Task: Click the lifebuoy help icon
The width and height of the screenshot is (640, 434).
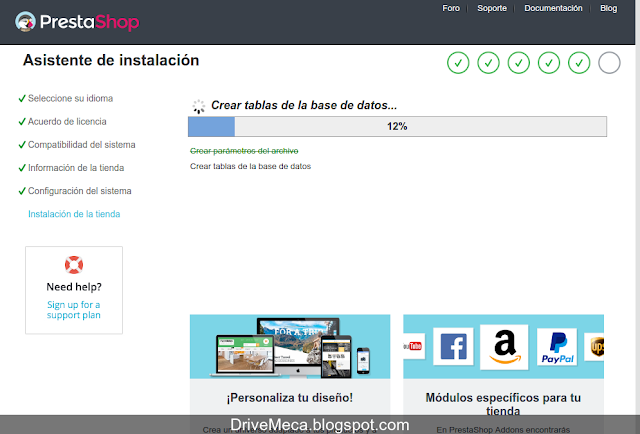Action: tap(74, 265)
